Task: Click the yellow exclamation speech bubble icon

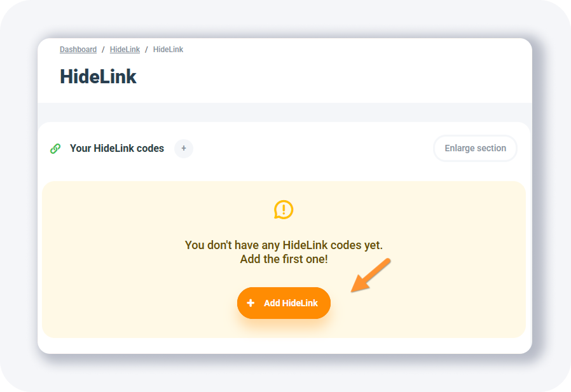Action: 284,210
